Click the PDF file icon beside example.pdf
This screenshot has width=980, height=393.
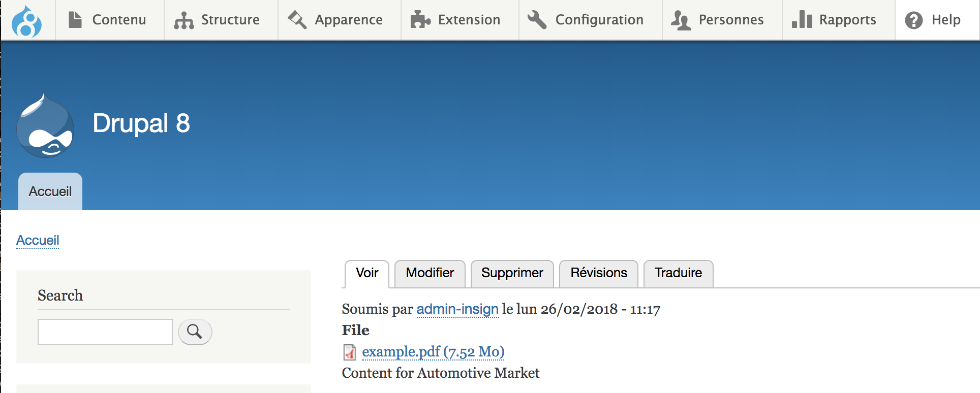pyautogui.click(x=350, y=352)
